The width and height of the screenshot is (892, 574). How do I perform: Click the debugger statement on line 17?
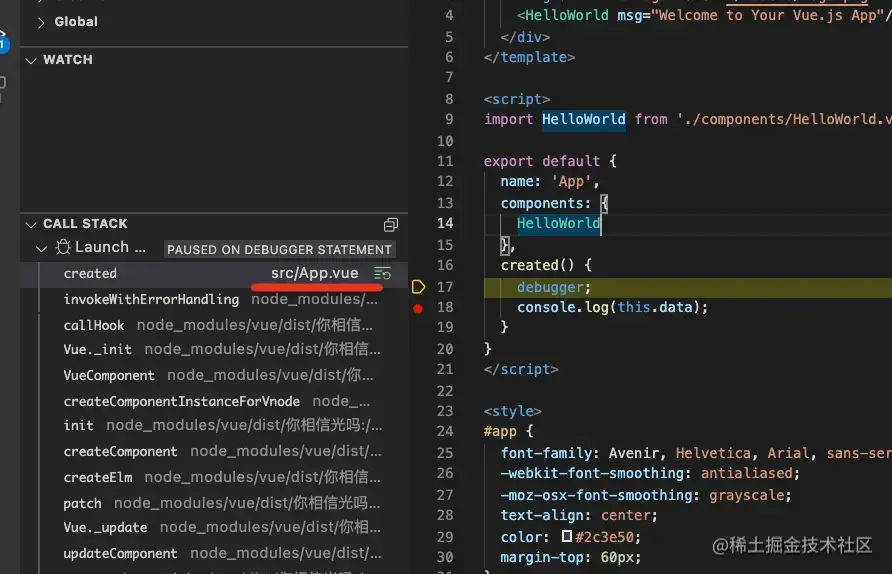(x=553, y=287)
